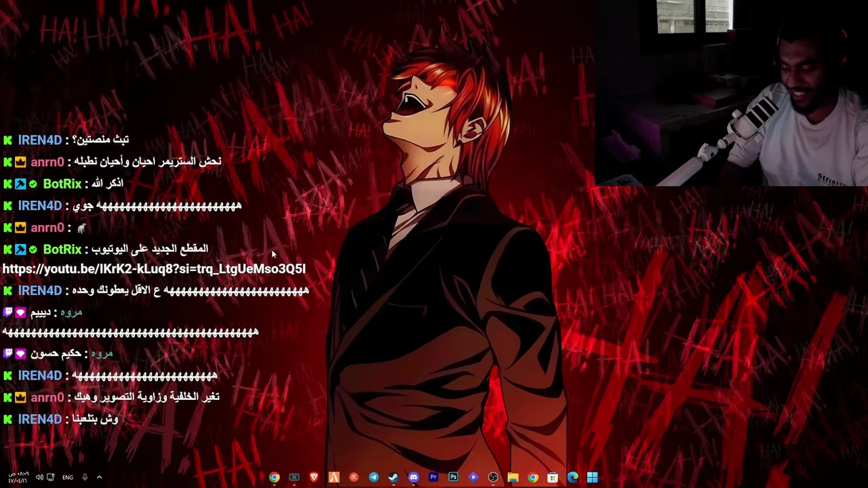Select anrn0's 'تغير الخلفية وزاوية التصوير' message

(x=146, y=397)
